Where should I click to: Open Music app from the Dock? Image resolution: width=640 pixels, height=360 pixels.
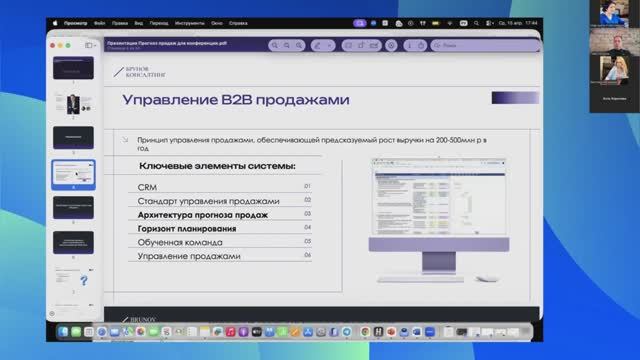pos(231,332)
